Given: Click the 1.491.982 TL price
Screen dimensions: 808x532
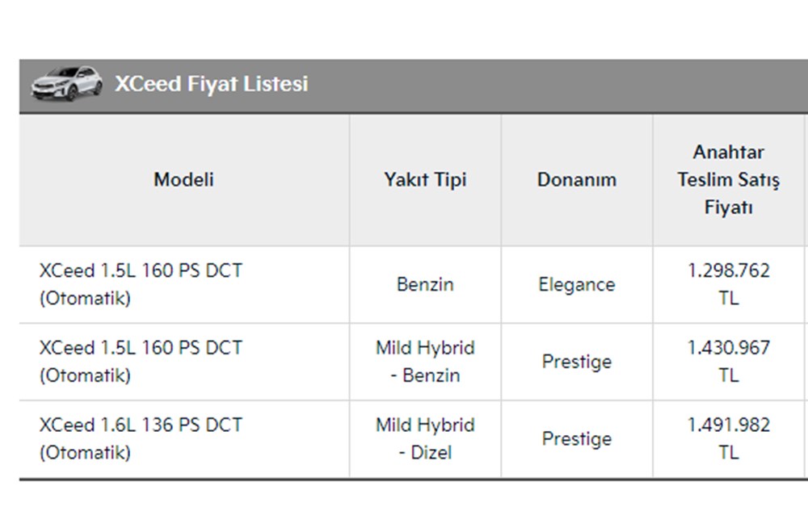Looking at the screenshot, I should coord(728,438).
